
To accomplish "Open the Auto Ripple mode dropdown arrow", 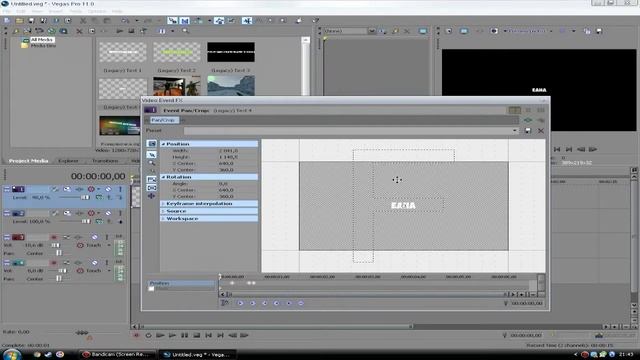I will (x=209, y=20).
